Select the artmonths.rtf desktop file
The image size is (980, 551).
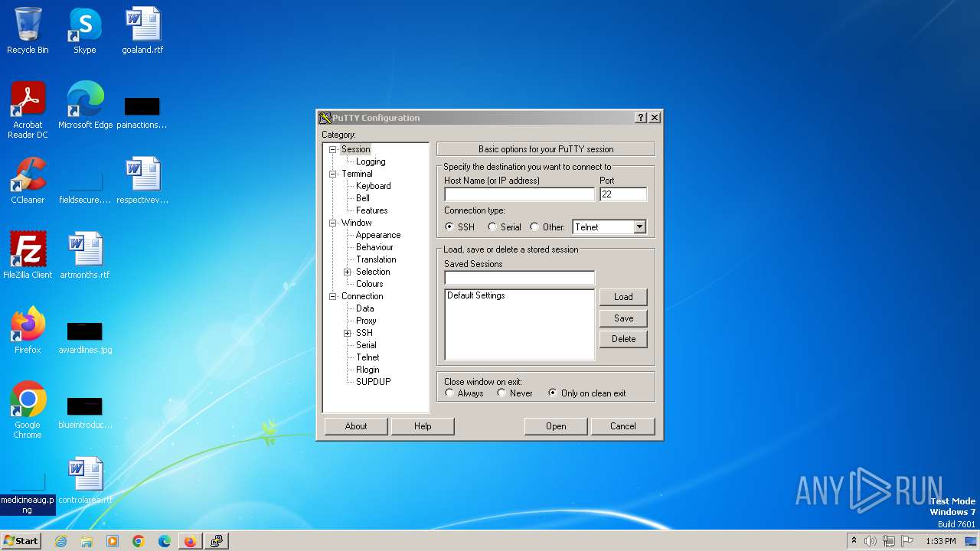85,256
